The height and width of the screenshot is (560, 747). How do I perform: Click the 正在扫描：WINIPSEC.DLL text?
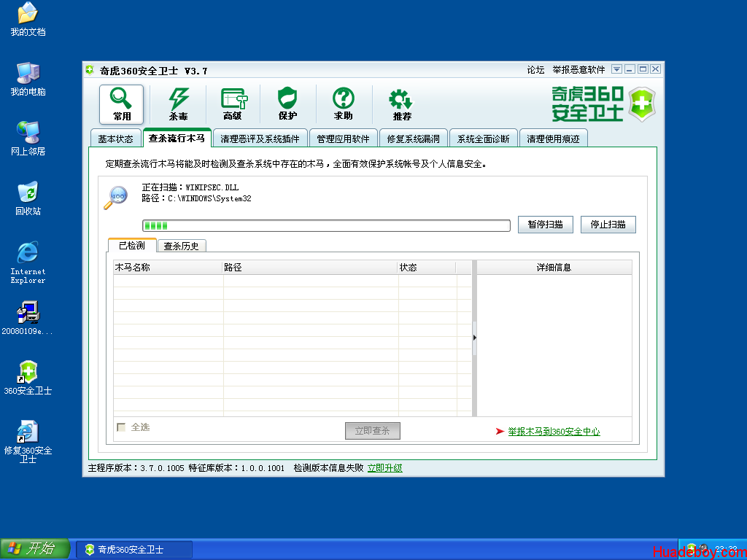coord(190,187)
